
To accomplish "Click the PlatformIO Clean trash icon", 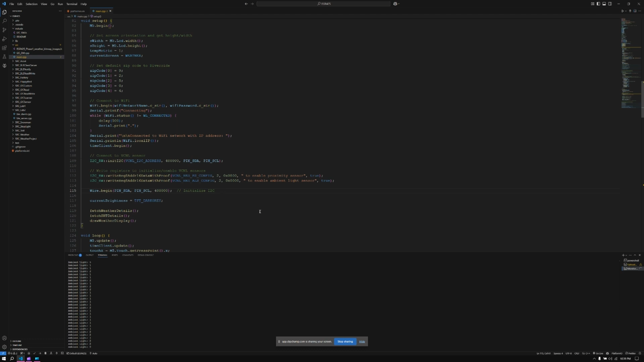I will tap(45, 353).
